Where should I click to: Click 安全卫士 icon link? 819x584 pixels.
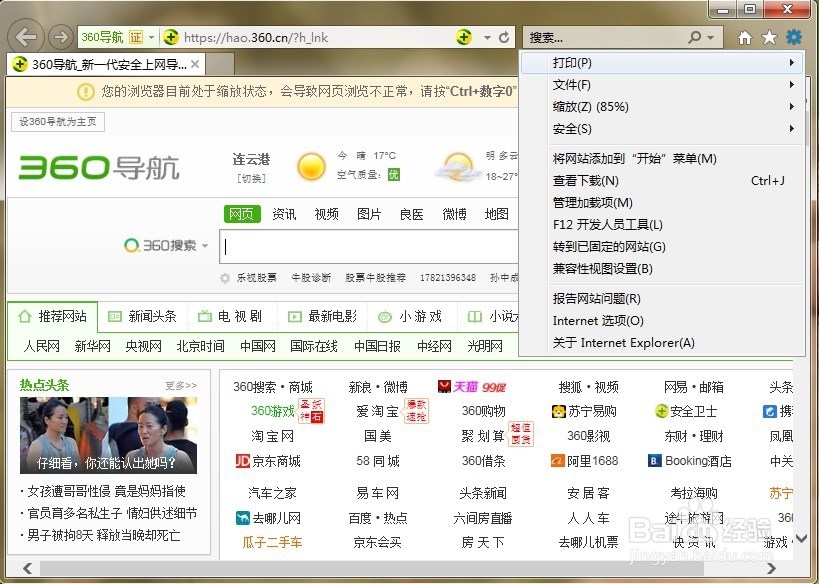tap(686, 412)
